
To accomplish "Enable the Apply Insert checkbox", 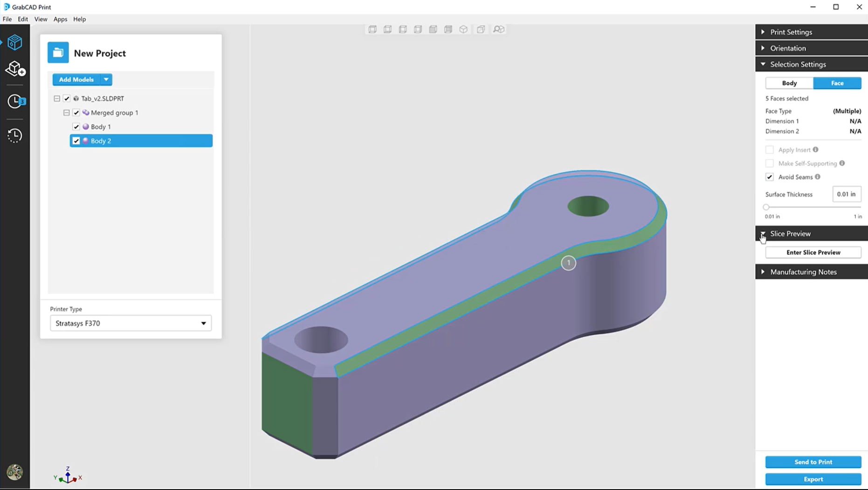I will point(769,150).
